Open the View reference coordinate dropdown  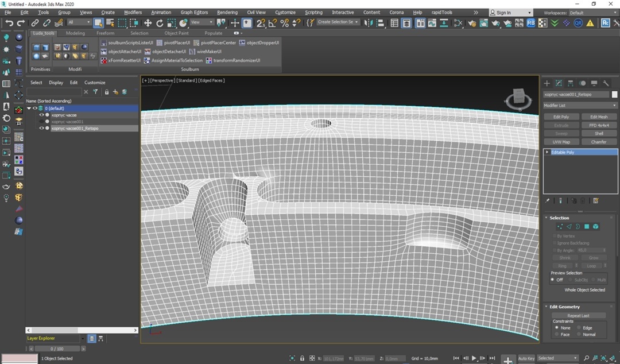tap(201, 22)
